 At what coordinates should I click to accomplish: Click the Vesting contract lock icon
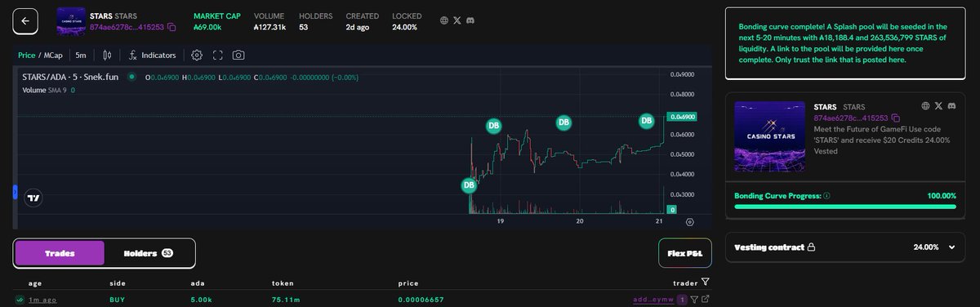coord(811,247)
